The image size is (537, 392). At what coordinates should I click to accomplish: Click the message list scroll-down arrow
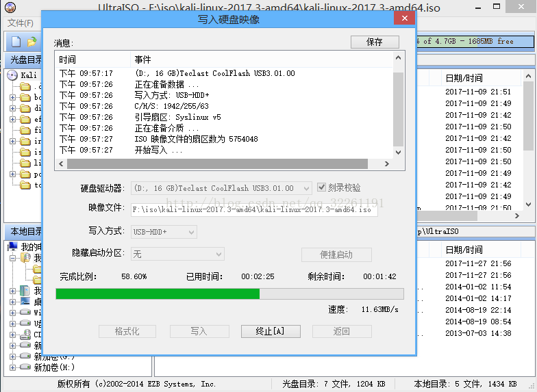(399, 152)
